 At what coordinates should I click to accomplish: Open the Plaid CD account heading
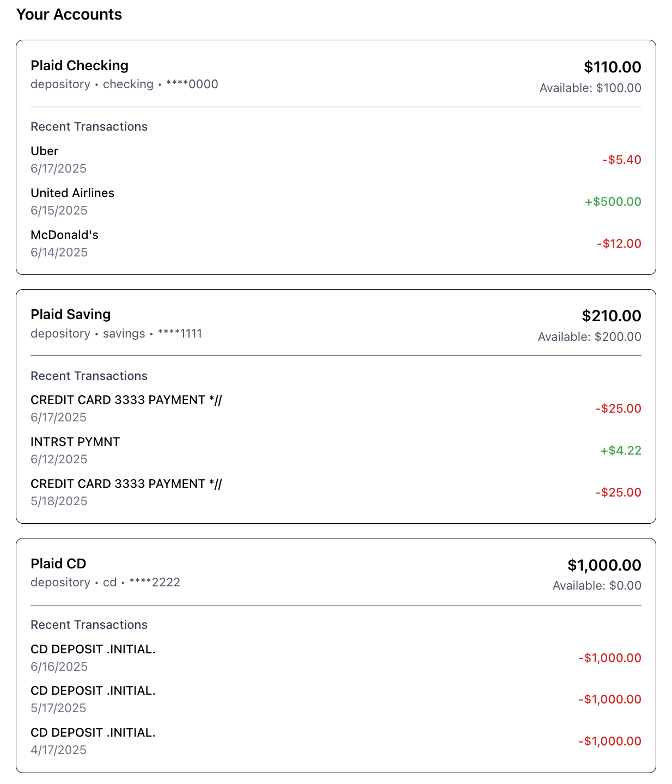(58, 563)
